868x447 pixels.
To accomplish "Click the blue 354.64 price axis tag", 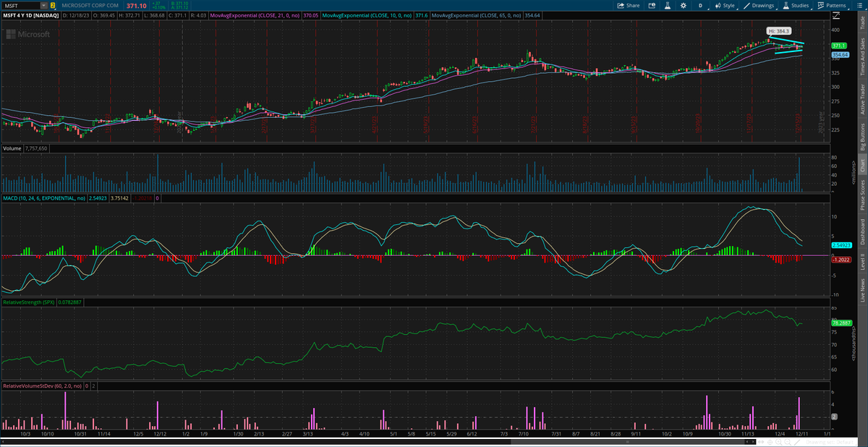I will (x=839, y=54).
